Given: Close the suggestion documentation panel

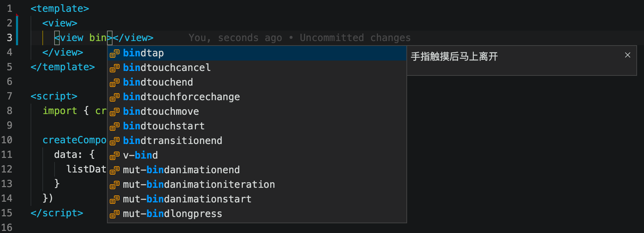Looking at the screenshot, I should pyautogui.click(x=627, y=55).
